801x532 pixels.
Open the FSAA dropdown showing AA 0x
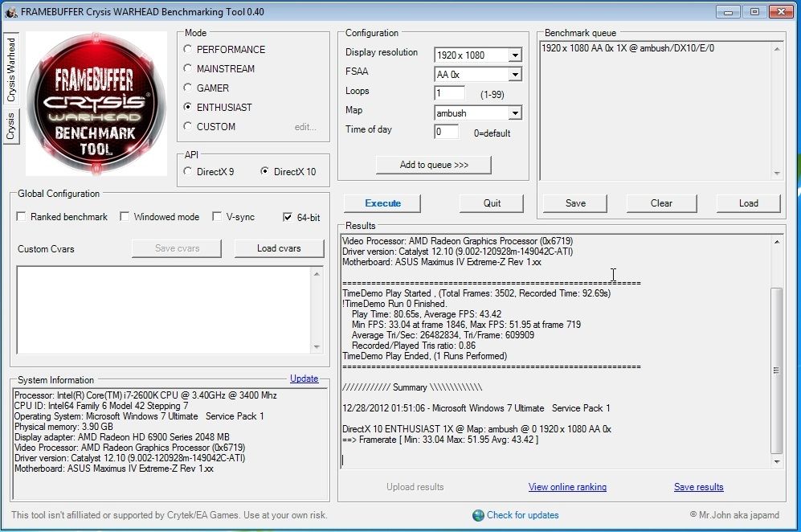pyautogui.click(x=515, y=75)
